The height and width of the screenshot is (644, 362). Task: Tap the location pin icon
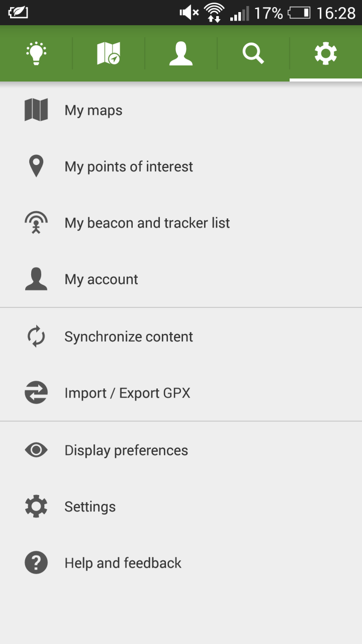coord(36,167)
